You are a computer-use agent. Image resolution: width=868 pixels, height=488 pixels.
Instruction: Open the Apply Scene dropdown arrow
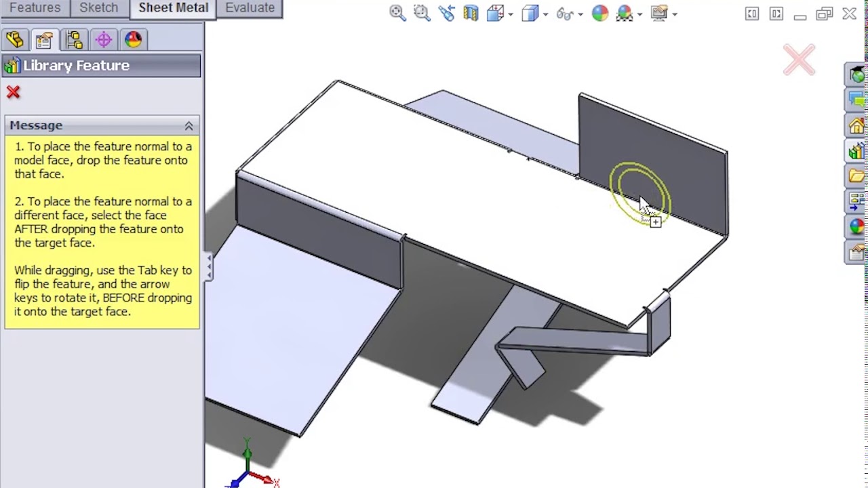[x=639, y=14]
